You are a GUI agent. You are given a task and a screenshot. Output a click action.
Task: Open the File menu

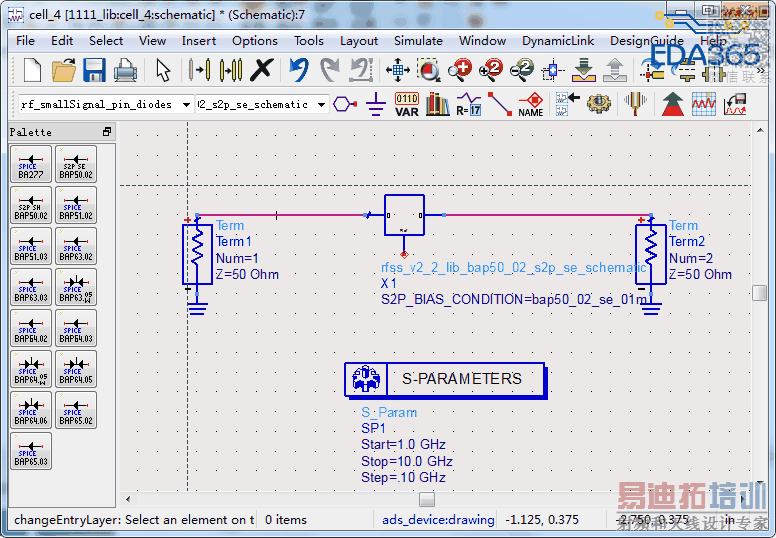pos(25,41)
